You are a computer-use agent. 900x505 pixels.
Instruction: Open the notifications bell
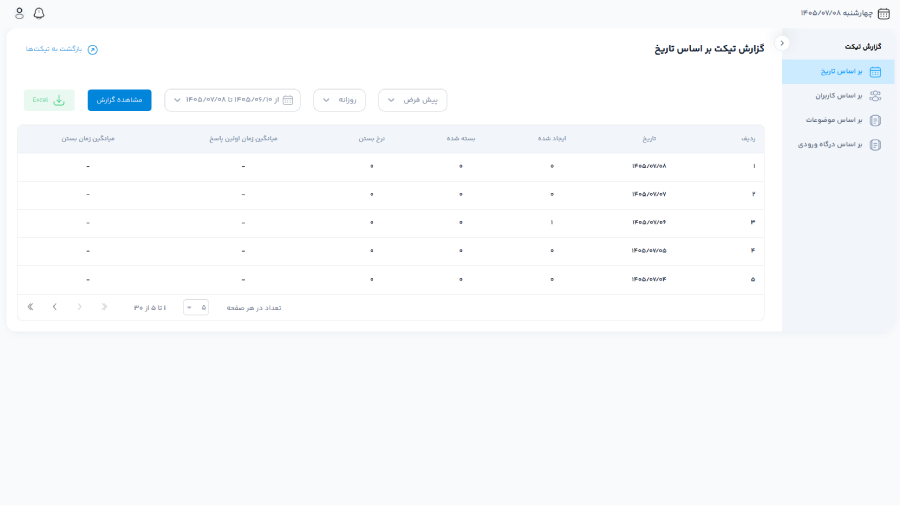tap(39, 13)
